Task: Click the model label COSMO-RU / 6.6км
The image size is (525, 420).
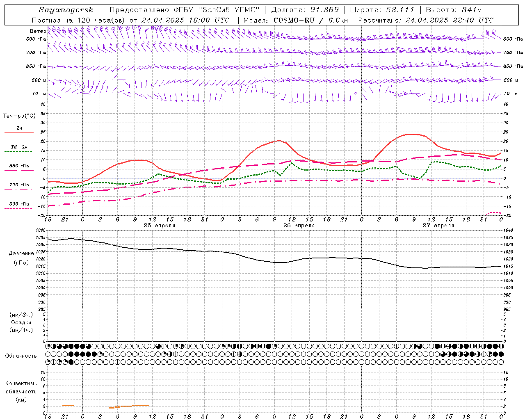Action: pos(311,20)
